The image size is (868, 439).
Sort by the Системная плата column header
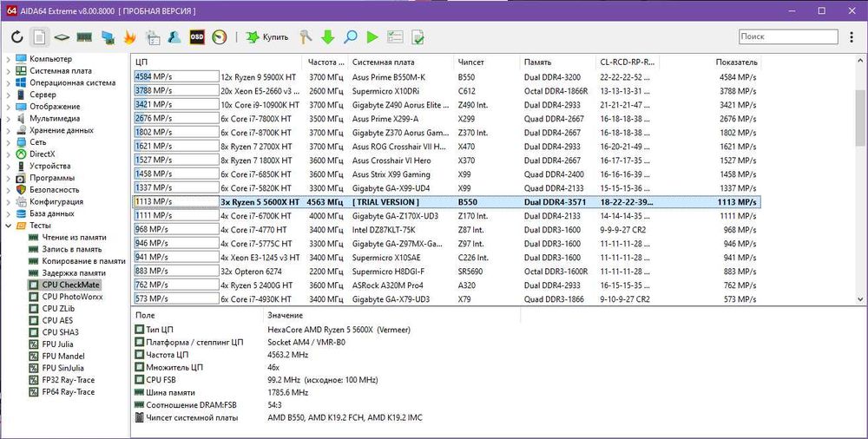(401, 62)
